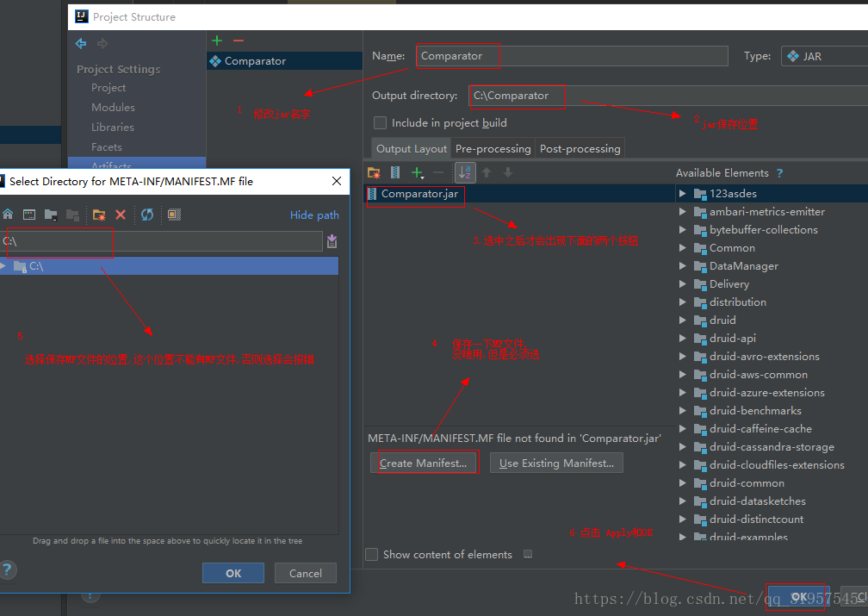
Task: Move selected element down arrow
Action: tap(508, 173)
